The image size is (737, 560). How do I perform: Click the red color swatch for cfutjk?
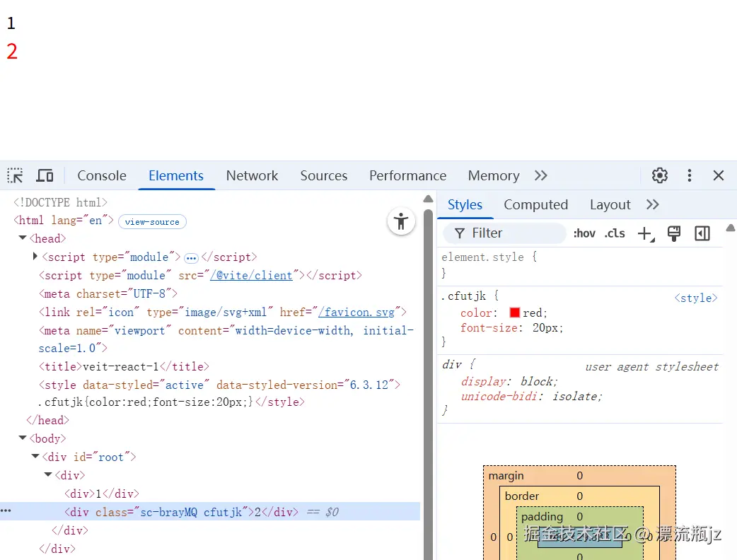[x=515, y=313]
